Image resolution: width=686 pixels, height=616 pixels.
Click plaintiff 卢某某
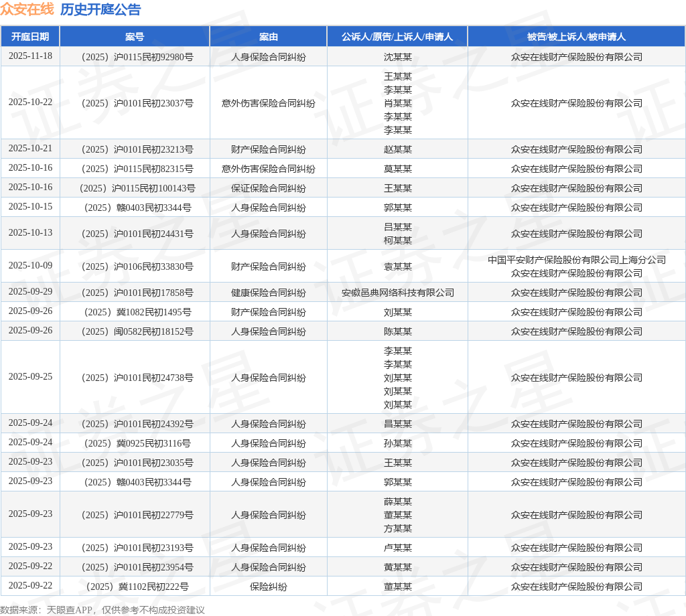(398, 548)
